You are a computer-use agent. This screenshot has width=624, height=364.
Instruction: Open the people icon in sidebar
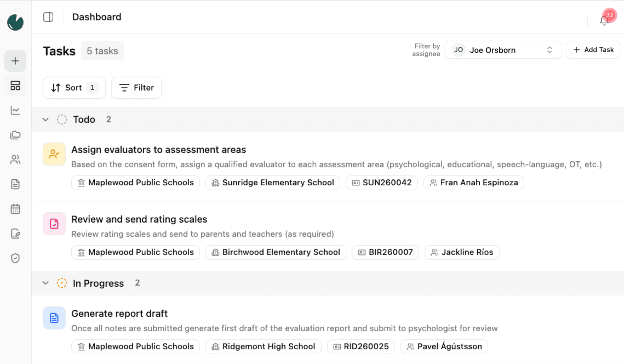pos(15,160)
